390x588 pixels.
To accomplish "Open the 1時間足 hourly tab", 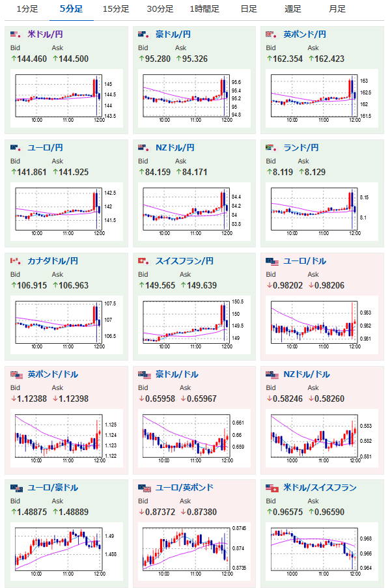I will 204,9.
